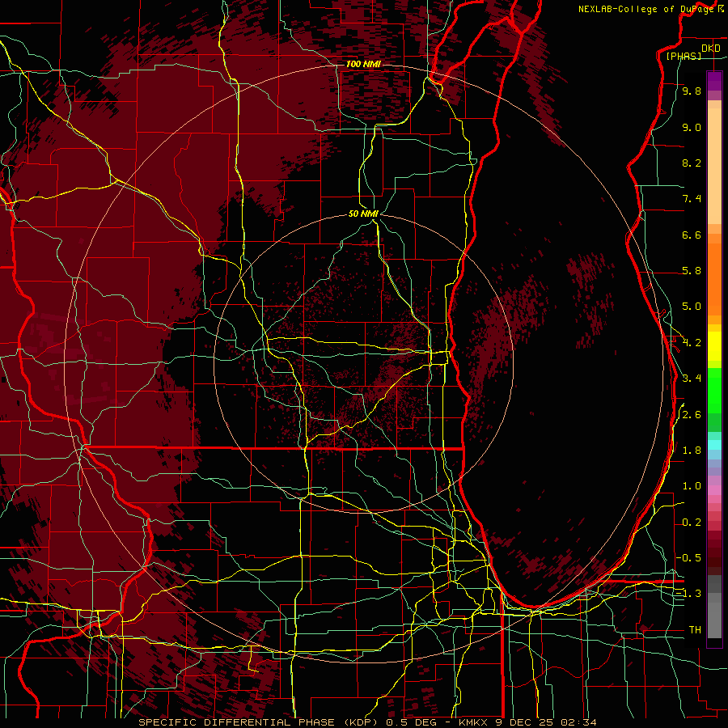The width and height of the screenshot is (728, 728).
Task: Click the yellow segment of the color bar
Action: (714, 346)
